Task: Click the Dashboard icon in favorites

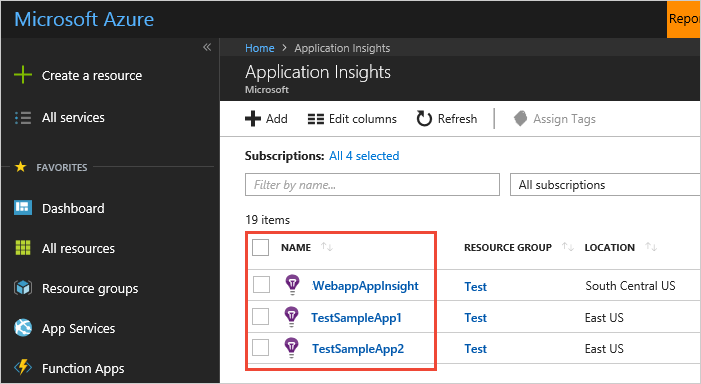Action: pos(23,208)
